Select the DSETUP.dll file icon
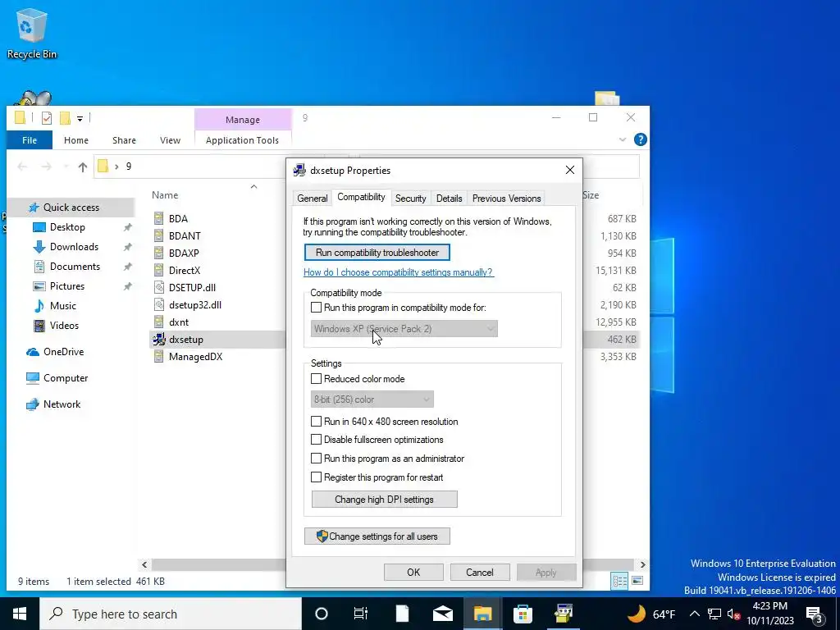 pos(158,287)
